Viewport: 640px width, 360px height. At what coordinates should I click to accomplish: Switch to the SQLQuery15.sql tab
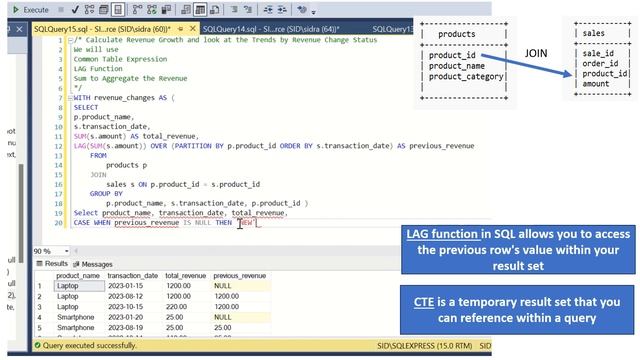tap(102, 29)
